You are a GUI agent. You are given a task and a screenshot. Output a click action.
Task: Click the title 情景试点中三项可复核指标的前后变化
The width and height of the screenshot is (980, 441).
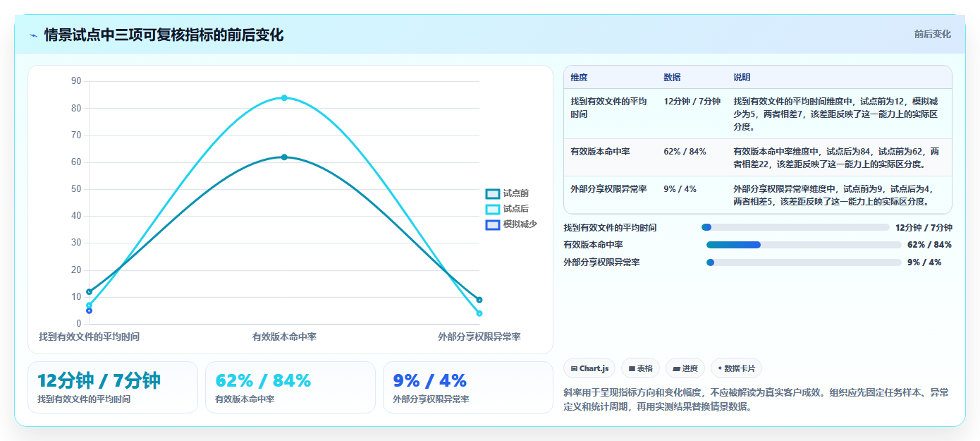click(164, 35)
